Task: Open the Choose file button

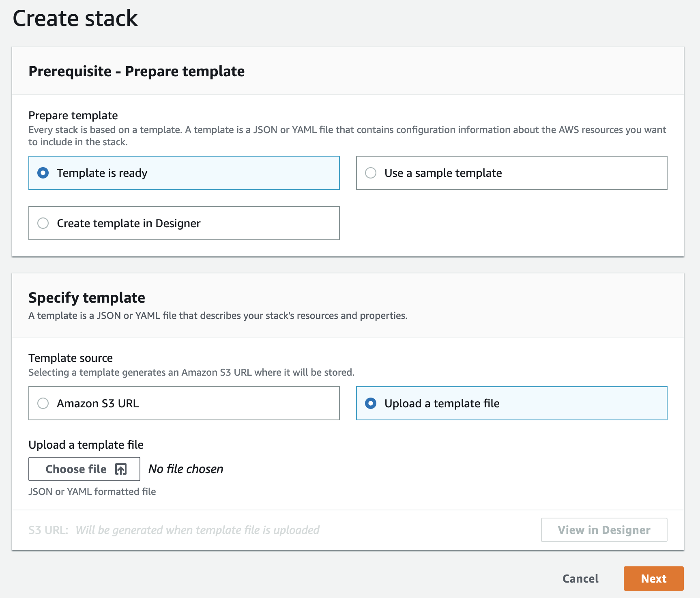Action: pyautogui.click(x=84, y=469)
